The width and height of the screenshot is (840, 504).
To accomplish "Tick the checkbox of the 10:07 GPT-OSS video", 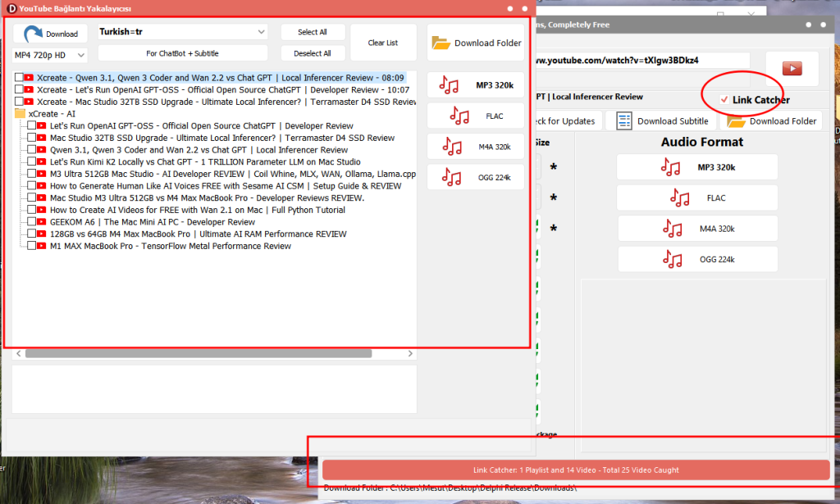I will (19, 90).
